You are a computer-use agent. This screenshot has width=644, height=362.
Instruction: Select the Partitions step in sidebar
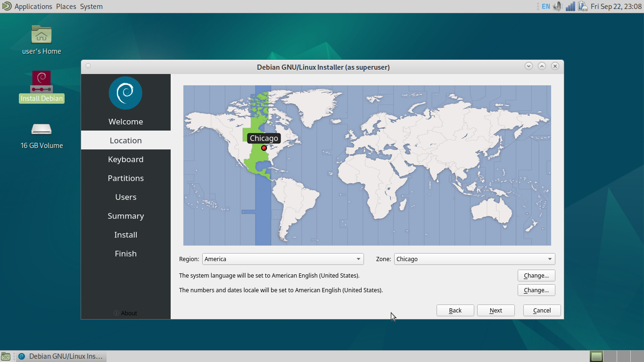click(126, 178)
